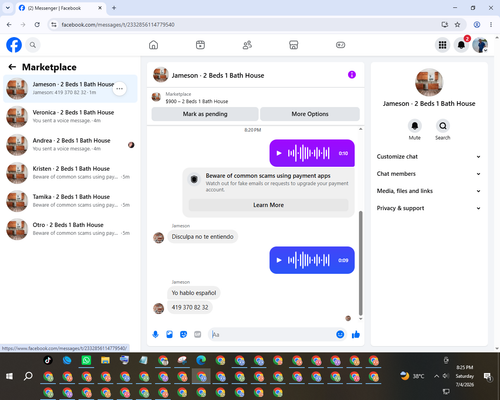Viewport: 500px width, 400px height.
Task: Open the Gaming controller icon
Action: (340, 45)
